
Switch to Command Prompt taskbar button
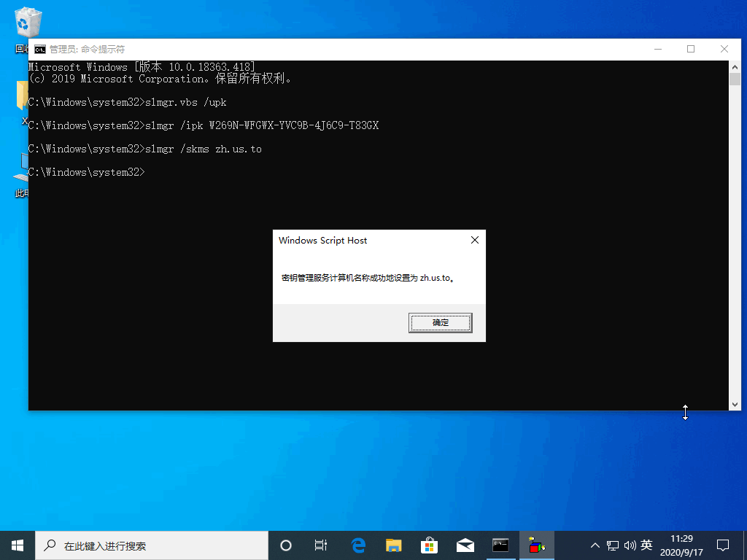pos(500,545)
